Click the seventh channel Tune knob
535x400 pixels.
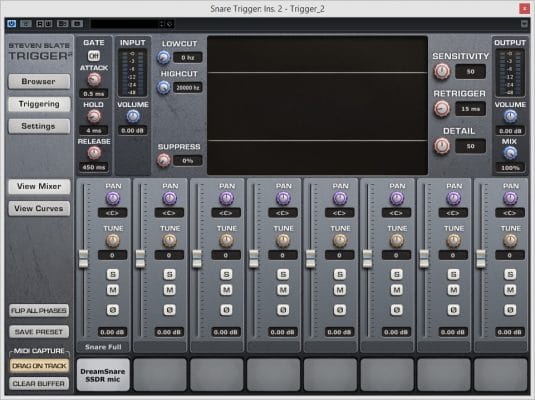click(453, 241)
